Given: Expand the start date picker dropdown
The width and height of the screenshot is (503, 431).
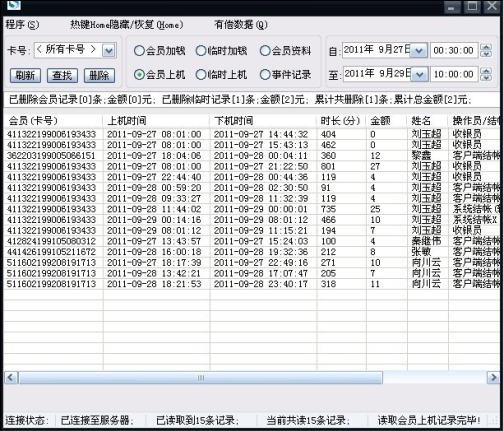Looking at the screenshot, I should (418, 51).
